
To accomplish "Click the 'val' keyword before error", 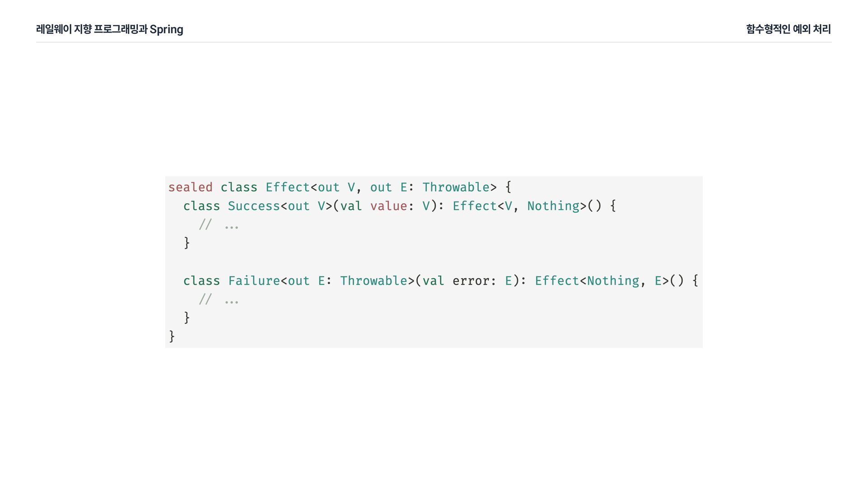I will click(x=434, y=281).
